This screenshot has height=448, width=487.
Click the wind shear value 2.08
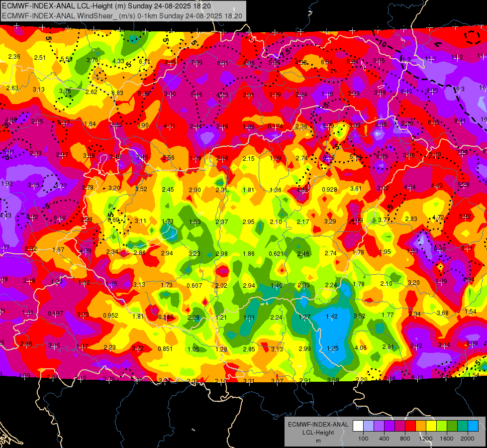click(194, 318)
